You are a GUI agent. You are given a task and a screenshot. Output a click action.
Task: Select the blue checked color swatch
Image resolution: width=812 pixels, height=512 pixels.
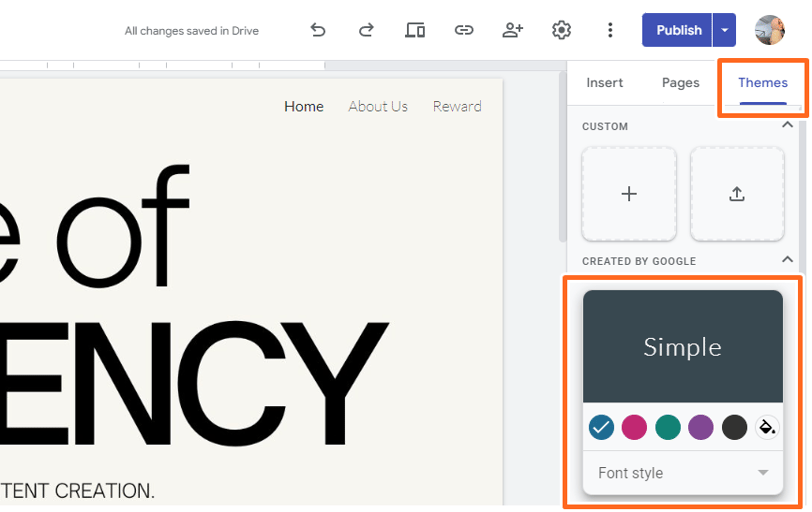pos(601,428)
